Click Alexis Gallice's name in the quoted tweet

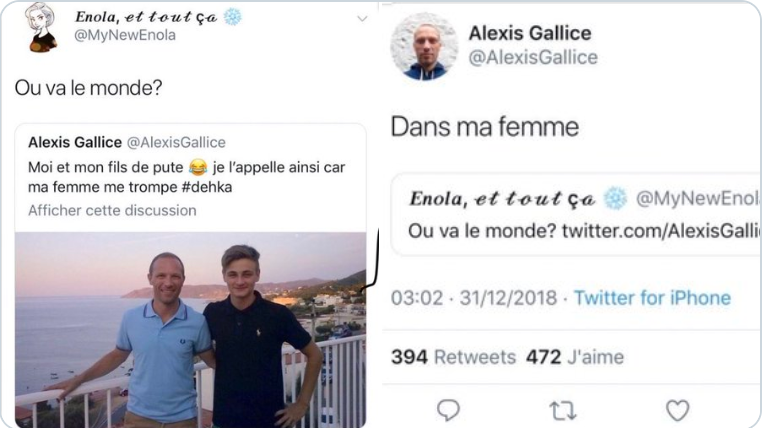[x=75, y=142]
